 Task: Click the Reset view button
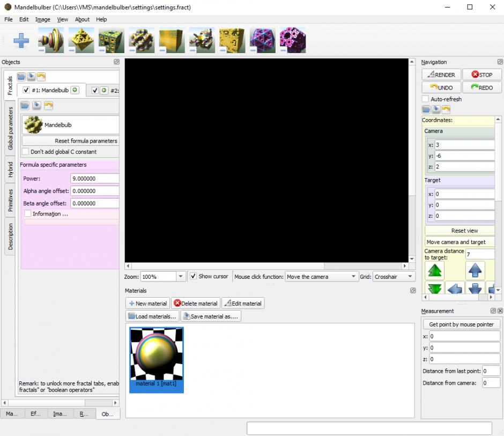460,231
